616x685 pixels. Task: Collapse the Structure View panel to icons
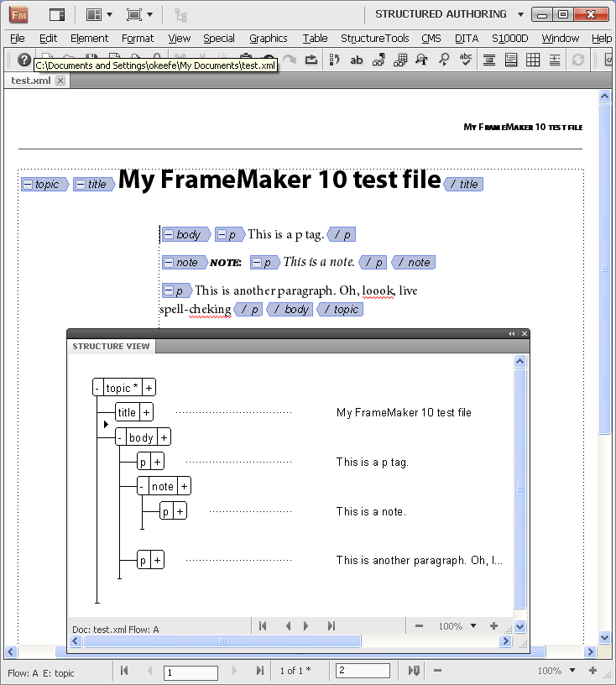(x=512, y=334)
